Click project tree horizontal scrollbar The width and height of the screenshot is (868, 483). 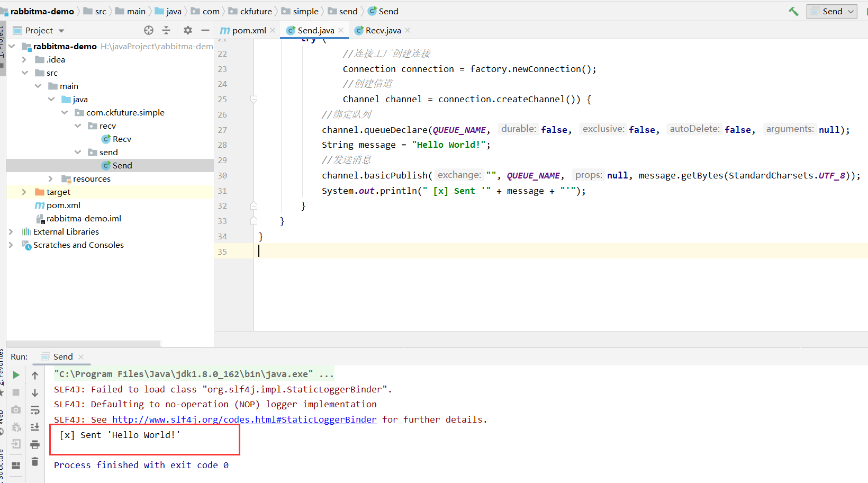pos(84,344)
